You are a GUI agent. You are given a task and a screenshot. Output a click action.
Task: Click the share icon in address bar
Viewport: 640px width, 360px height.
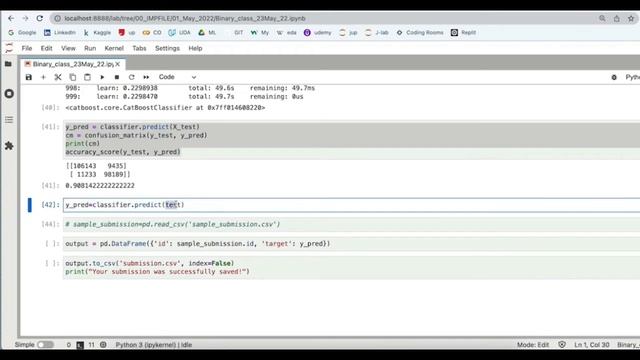point(617,18)
